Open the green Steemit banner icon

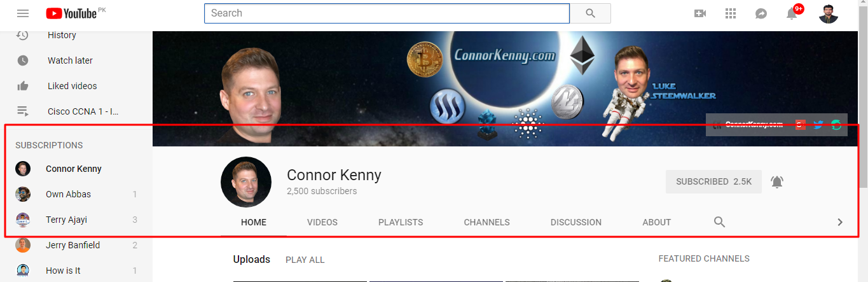[836, 125]
